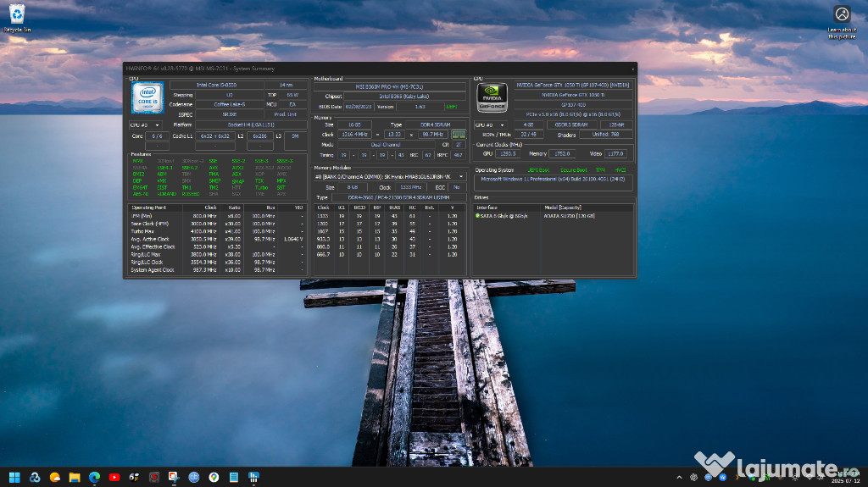868x487 pixels.
Task: Select the Ring/LLC Max row
Action: coord(217,255)
